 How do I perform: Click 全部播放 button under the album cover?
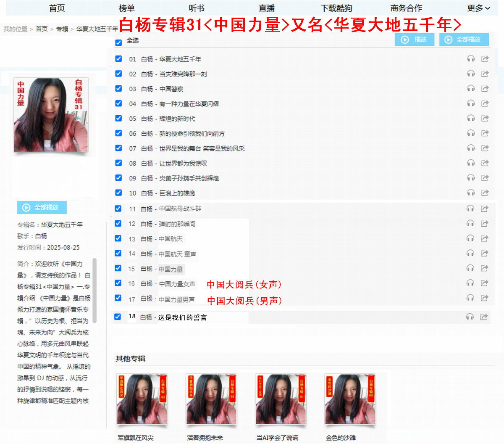coord(42,207)
